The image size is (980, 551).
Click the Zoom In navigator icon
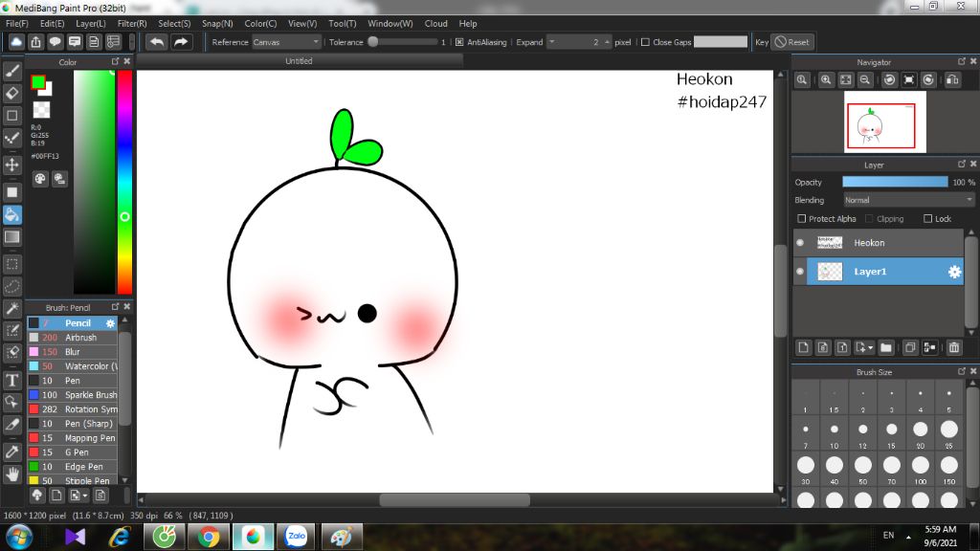[826, 80]
